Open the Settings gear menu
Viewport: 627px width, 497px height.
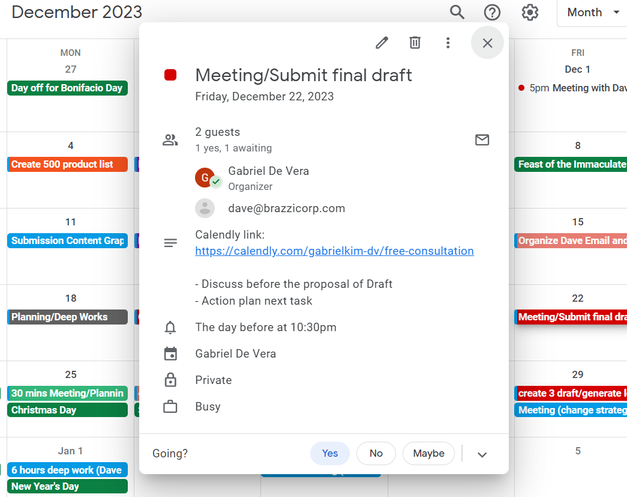(x=530, y=12)
